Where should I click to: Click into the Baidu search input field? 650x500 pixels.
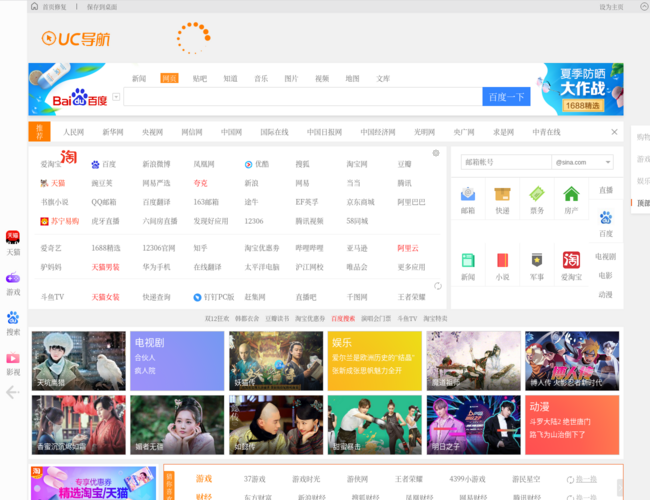point(303,97)
